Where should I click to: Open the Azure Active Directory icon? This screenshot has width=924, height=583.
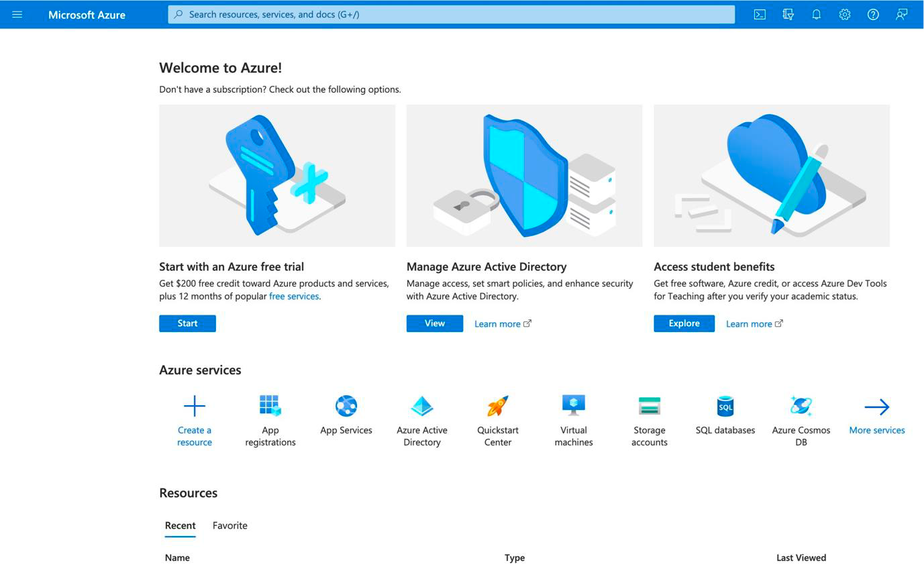422,406
